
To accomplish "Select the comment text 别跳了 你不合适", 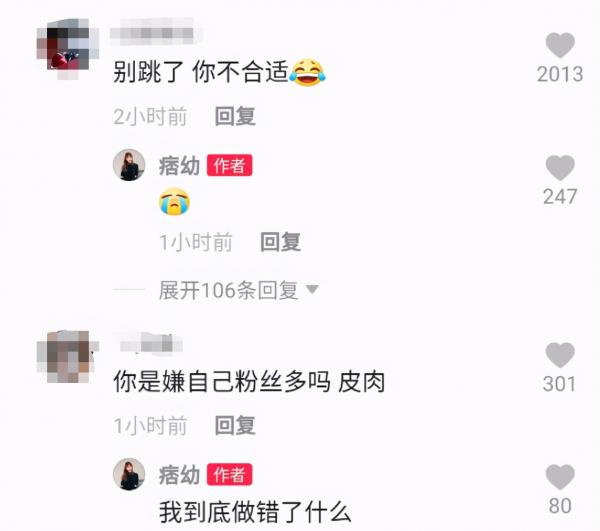I will [201, 72].
